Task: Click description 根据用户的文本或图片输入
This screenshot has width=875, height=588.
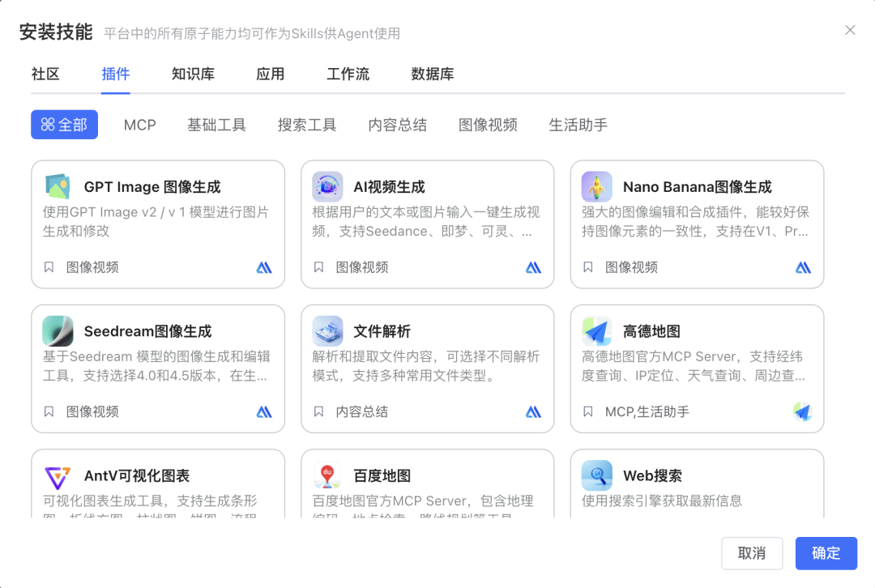Action: click(426, 221)
